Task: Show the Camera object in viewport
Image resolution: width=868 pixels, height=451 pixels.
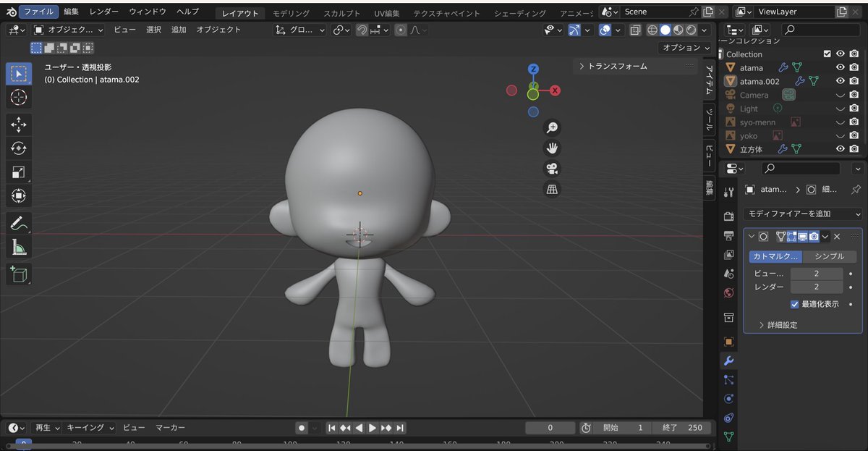Action: coord(841,95)
